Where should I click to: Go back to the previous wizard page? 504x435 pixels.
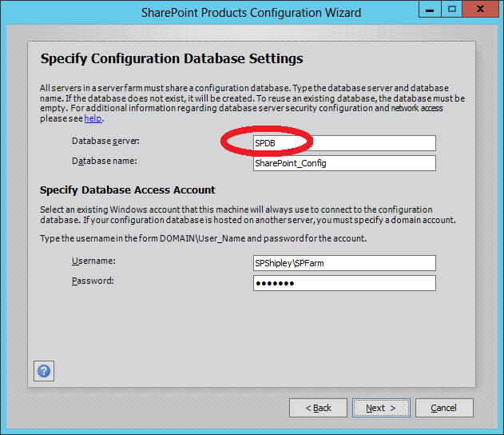(318, 408)
